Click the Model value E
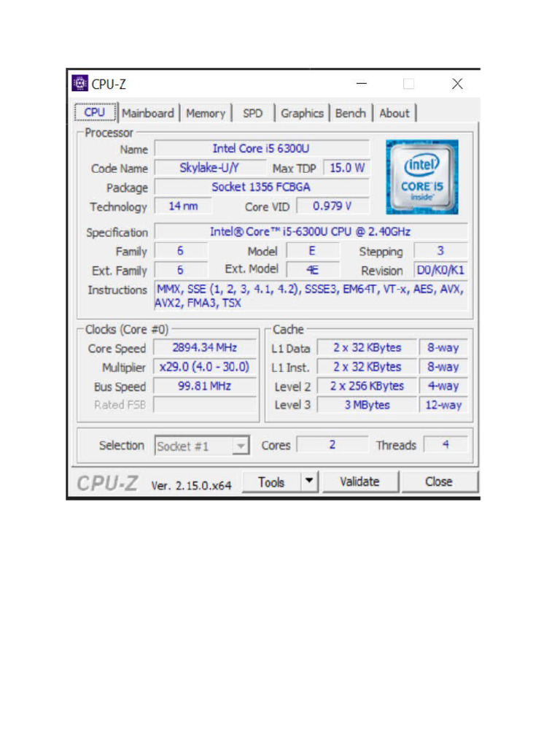This screenshot has width=560, height=747. pos(312,251)
